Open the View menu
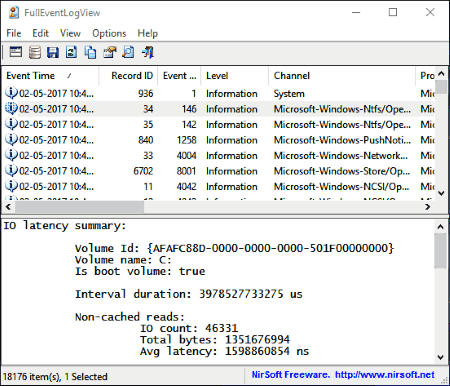This screenshot has height=386, width=450. pyautogui.click(x=70, y=33)
